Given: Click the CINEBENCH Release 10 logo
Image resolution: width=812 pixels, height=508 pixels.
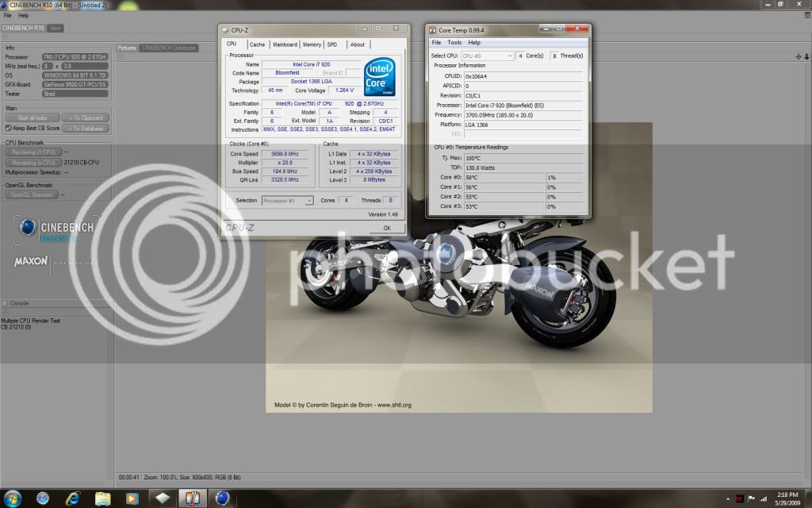Looking at the screenshot, I should click(56, 231).
